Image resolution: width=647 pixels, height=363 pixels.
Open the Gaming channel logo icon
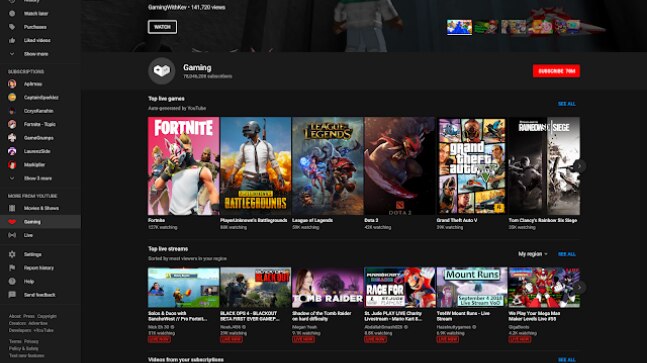pos(162,71)
